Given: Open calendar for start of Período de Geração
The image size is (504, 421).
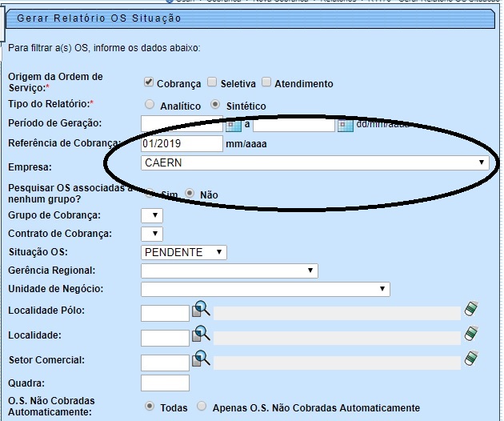Looking at the screenshot, I should 233,125.
